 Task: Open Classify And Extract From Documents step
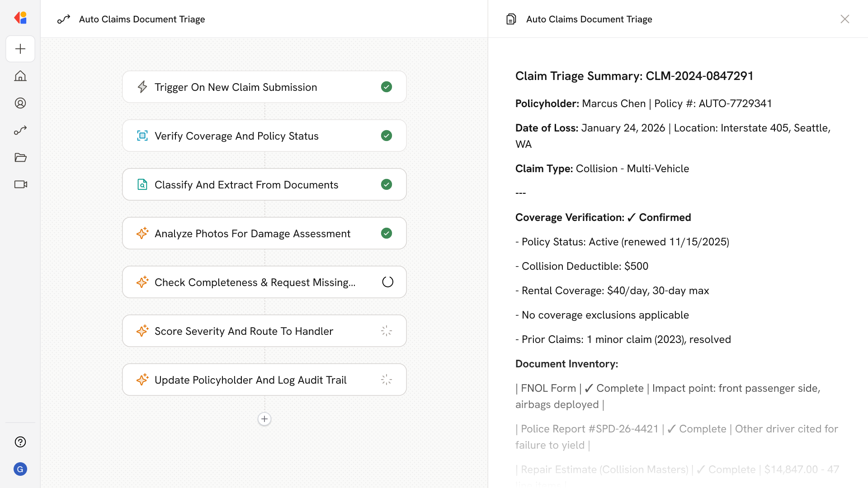(x=246, y=185)
